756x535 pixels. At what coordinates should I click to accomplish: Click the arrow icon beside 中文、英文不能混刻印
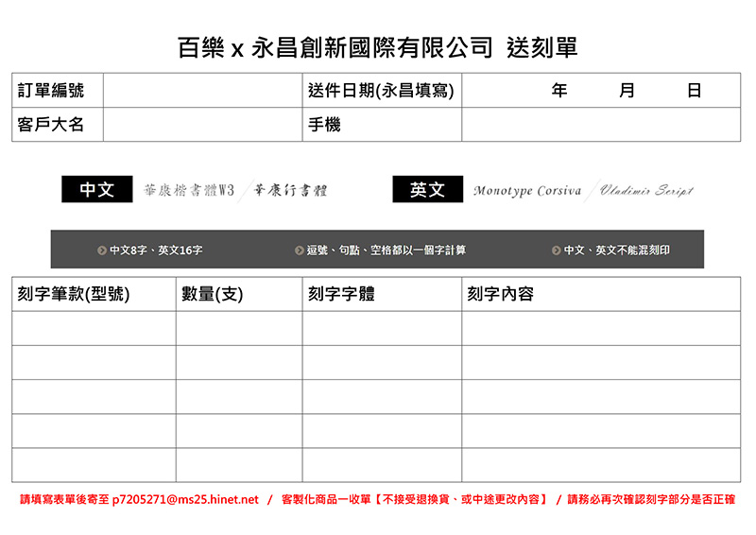pos(557,250)
